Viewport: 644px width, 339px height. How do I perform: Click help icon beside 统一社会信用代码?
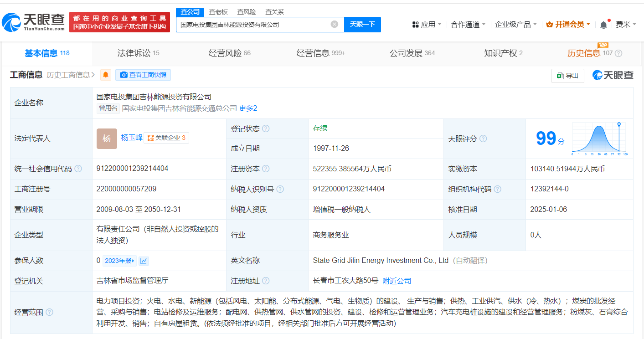[x=78, y=169]
